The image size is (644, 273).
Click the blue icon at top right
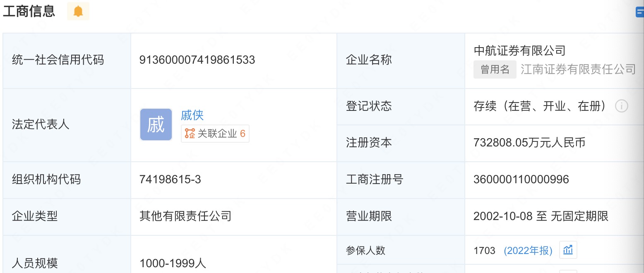[640, 12]
